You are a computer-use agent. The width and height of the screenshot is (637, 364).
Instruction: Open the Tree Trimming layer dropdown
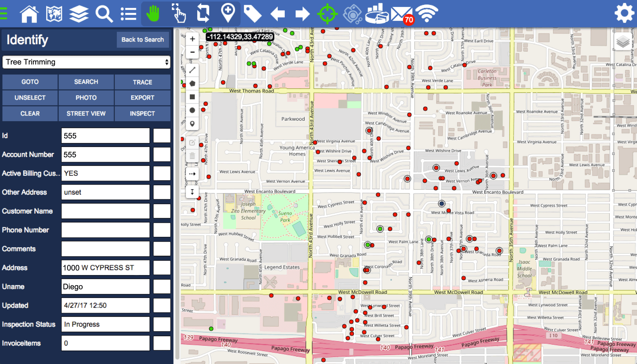86,62
